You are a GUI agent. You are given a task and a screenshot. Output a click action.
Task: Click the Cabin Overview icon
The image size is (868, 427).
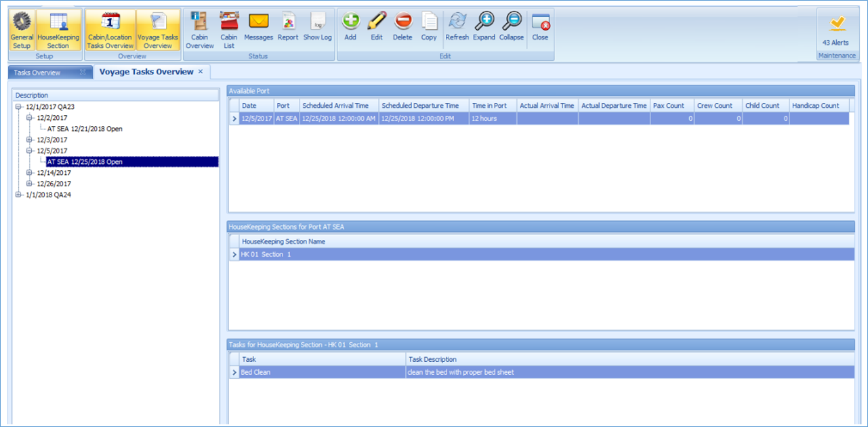200,28
